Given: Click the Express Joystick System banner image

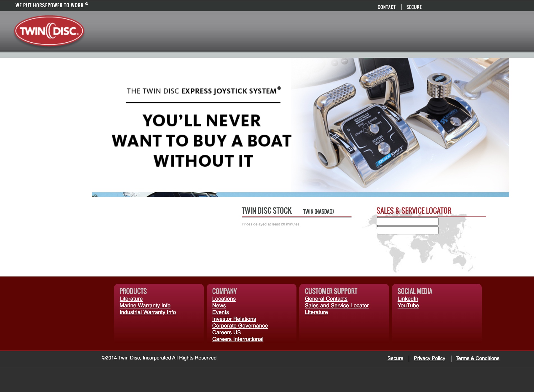Looking at the screenshot, I should [x=300, y=125].
